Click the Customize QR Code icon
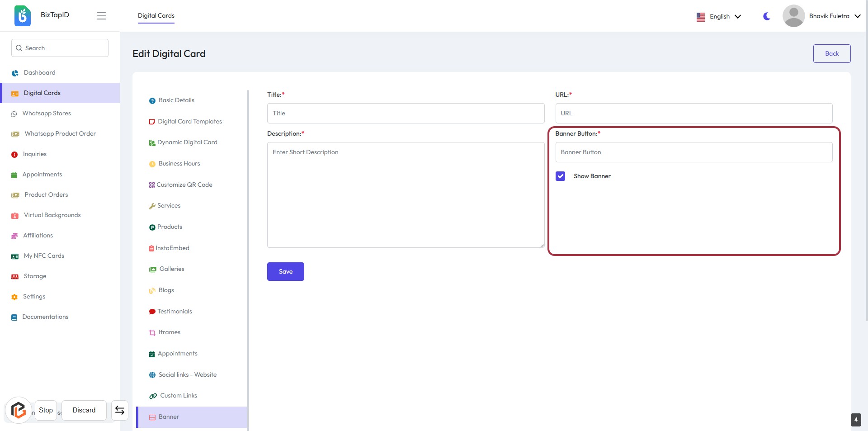 pos(152,185)
